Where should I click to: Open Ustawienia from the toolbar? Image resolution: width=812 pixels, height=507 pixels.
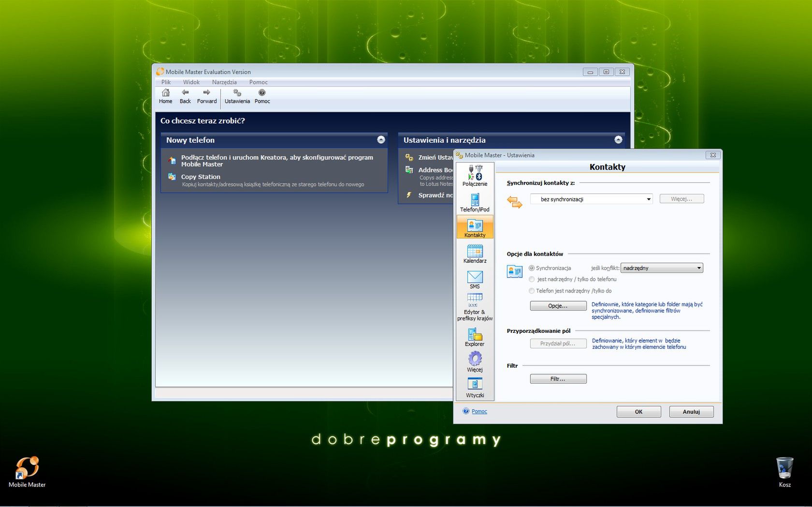click(x=237, y=96)
